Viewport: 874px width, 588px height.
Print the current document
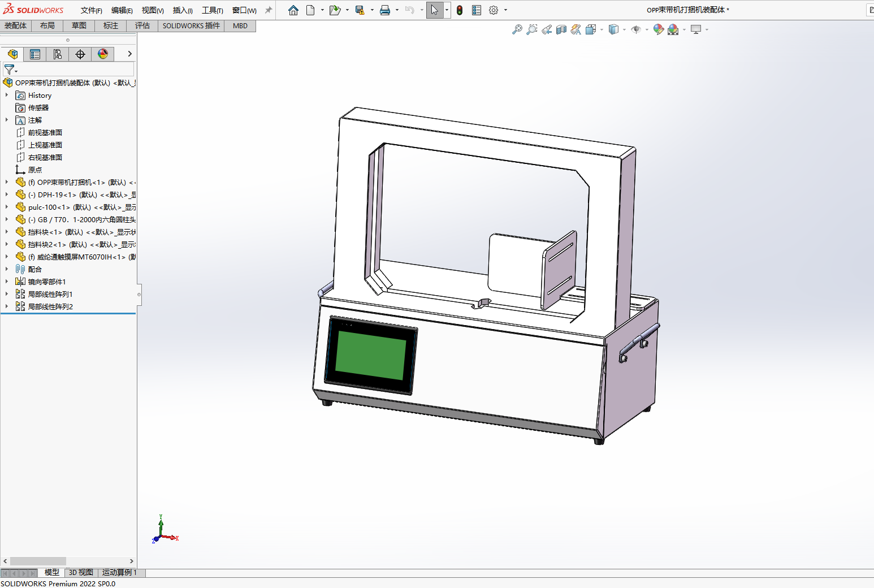pyautogui.click(x=385, y=10)
